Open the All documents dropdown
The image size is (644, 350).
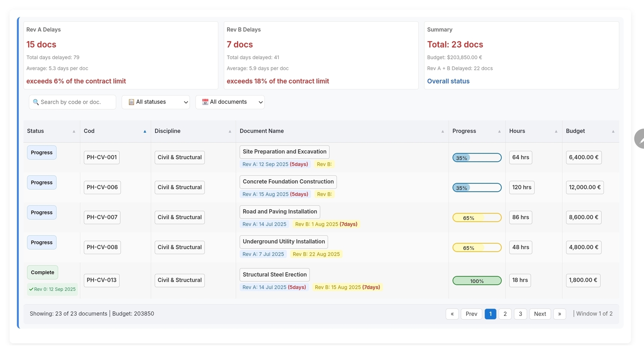(x=230, y=102)
